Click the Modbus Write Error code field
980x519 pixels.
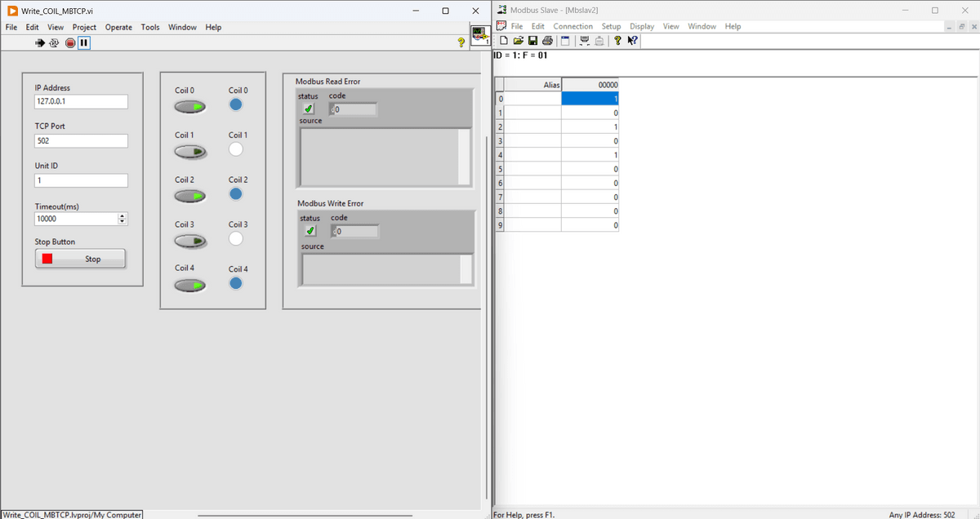coord(357,232)
